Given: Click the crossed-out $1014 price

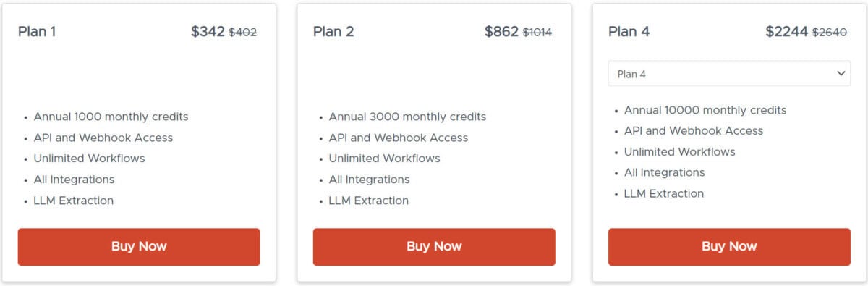Looking at the screenshot, I should coord(537,33).
